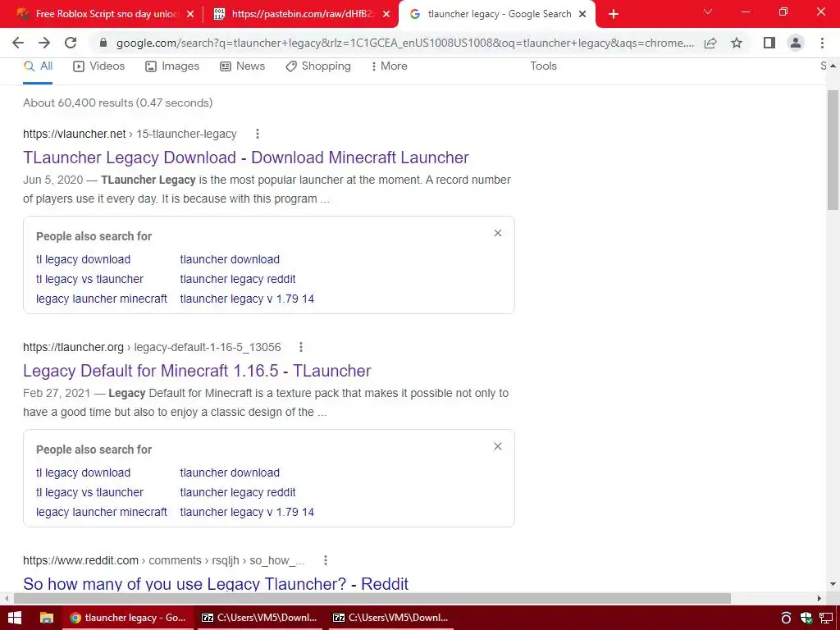Click 'tlauncher legacy reddit' in first suggestion box
The height and width of the screenshot is (630, 840).
238,279
